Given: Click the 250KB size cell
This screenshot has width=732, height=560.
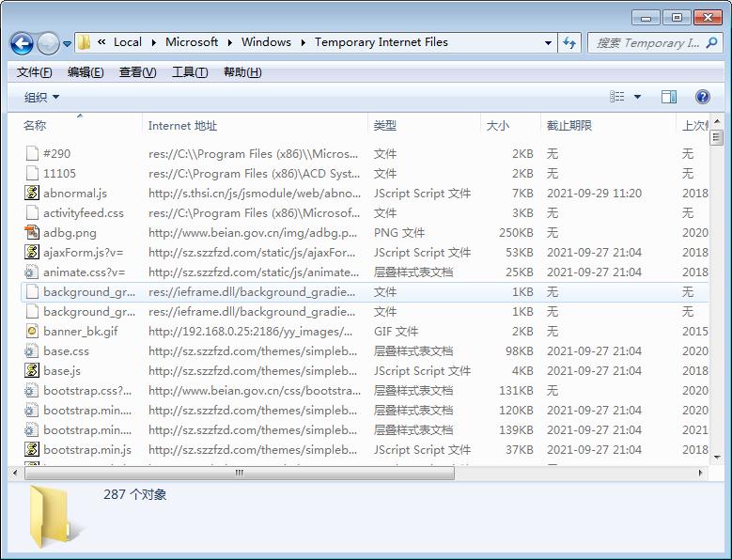Looking at the screenshot, I should (516, 232).
